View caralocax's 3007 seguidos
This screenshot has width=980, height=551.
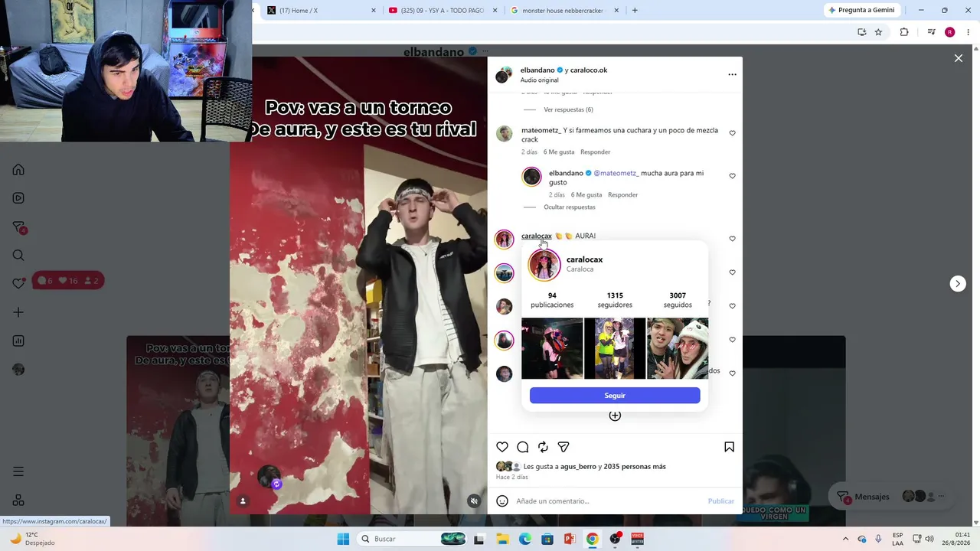click(678, 300)
